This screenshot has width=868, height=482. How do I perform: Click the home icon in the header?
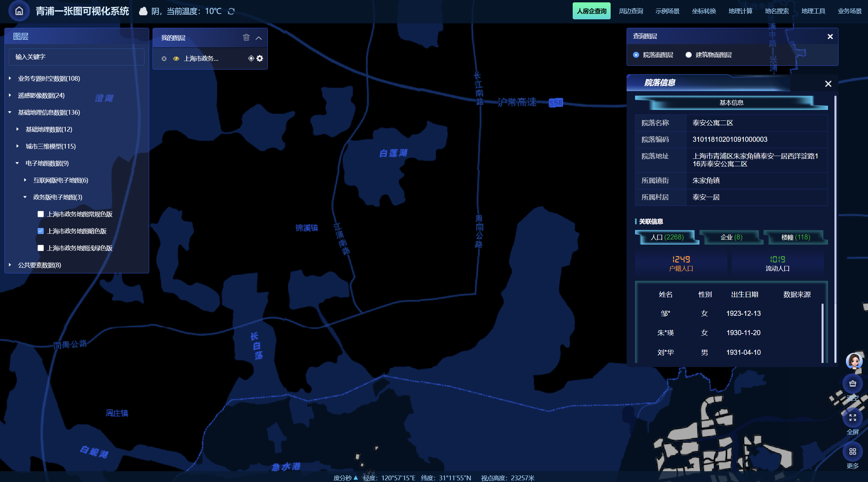point(19,11)
